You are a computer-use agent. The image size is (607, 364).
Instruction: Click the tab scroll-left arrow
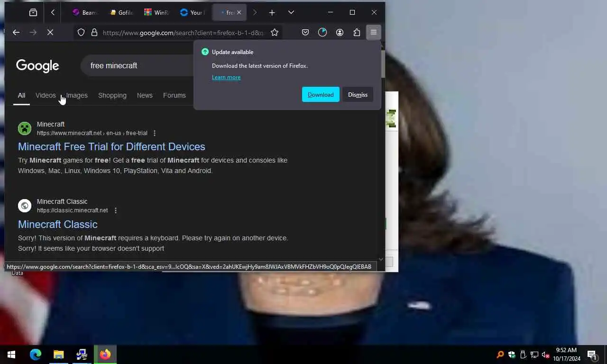(x=53, y=12)
